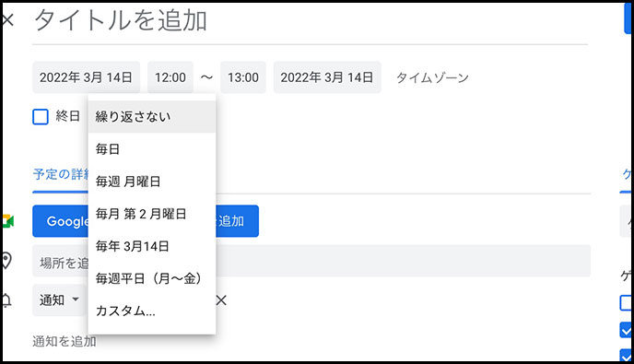Choose 毎日 repeat option
The height and width of the screenshot is (364, 634).
coord(152,149)
